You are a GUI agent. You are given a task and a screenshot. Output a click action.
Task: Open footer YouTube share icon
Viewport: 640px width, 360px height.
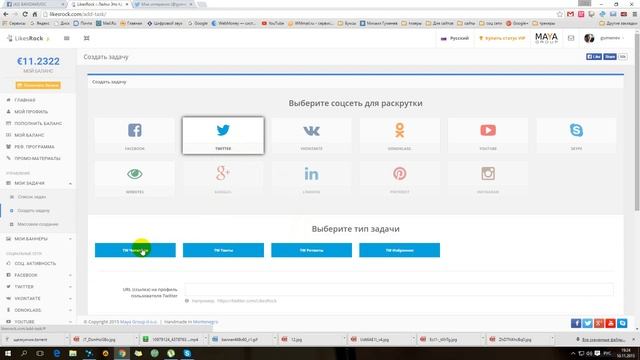coord(611,323)
